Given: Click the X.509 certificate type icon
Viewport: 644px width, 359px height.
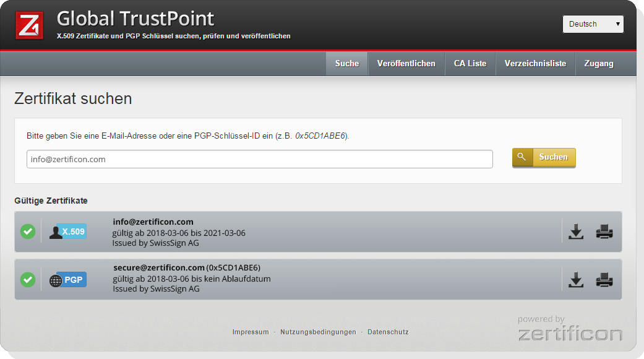Looking at the screenshot, I should [x=68, y=231].
